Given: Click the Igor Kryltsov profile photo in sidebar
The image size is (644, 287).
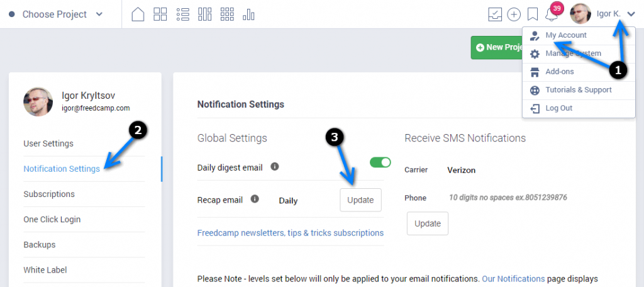Looking at the screenshot, I should tap(38, 101).
